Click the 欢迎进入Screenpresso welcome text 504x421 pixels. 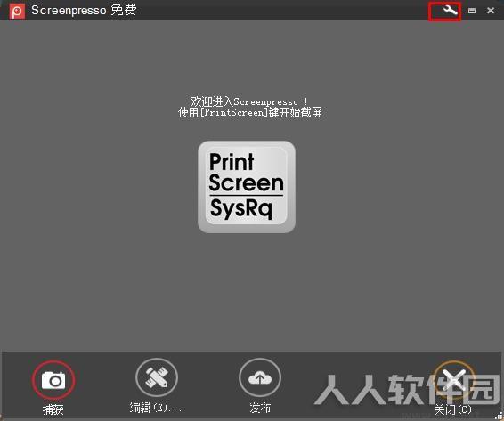pos(249,101)
